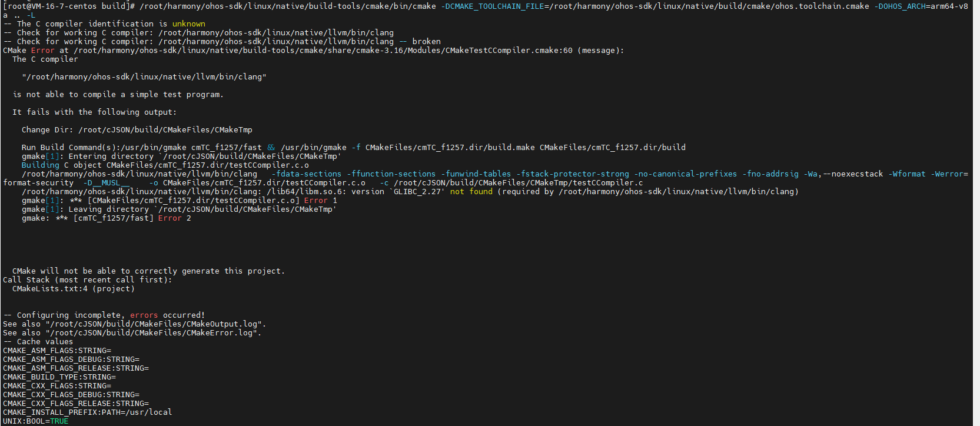
Task: Click 'CMAKE_ASM_FLAGS:STRING=' cache entry
Action: (57, 351)
